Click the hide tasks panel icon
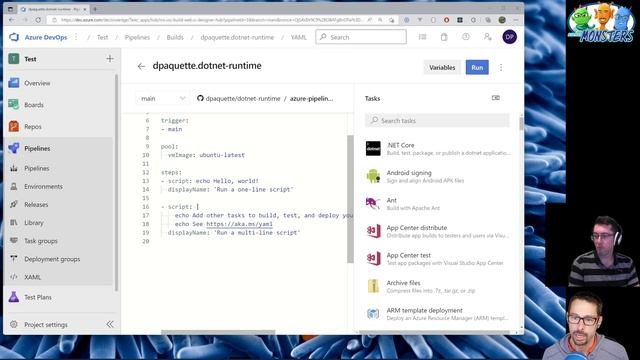 click(496, 98)
